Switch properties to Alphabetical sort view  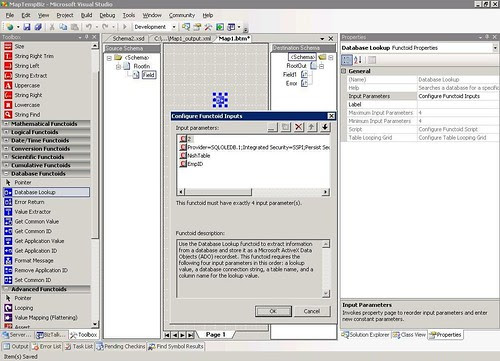[358, 60]
